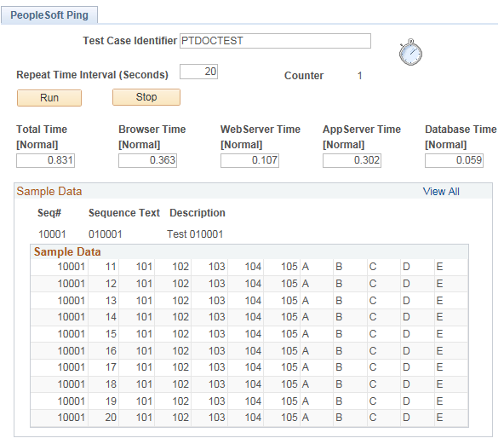Click the Stop button
The image size is (504, 444).
coord(146,97)
